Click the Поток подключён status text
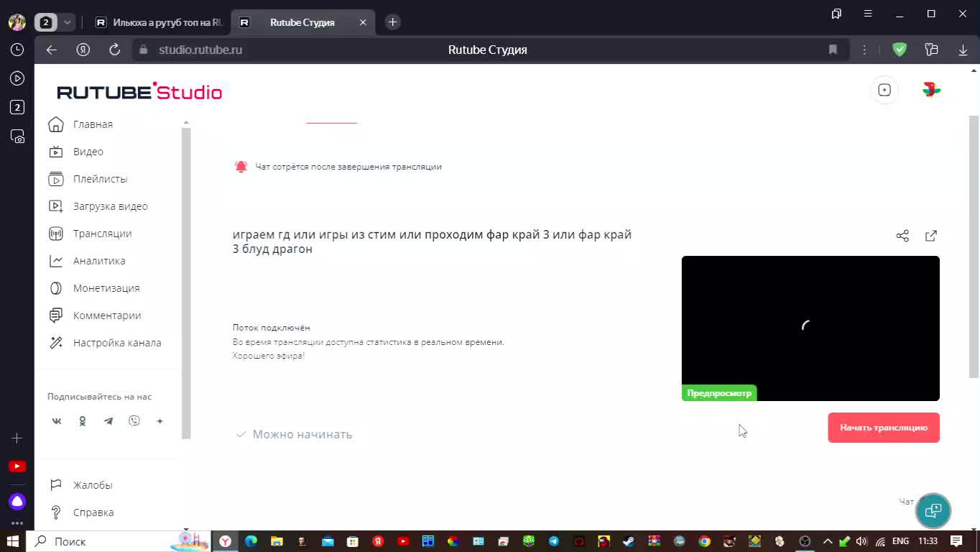980x552 pixels. coord(272,328)
